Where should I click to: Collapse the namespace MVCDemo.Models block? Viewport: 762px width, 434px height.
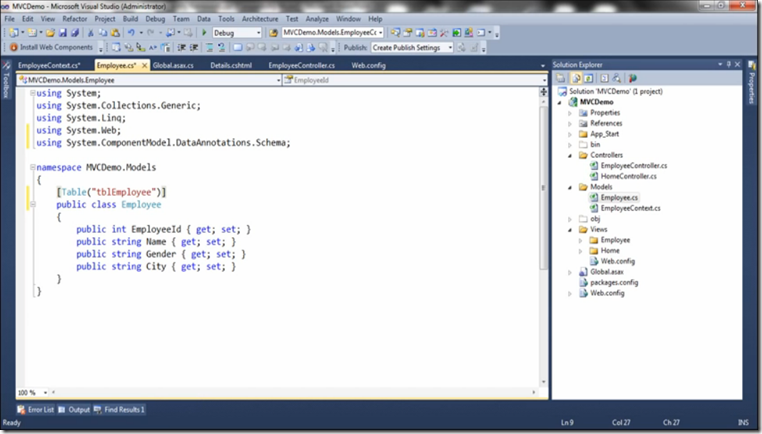coord(33,167)
